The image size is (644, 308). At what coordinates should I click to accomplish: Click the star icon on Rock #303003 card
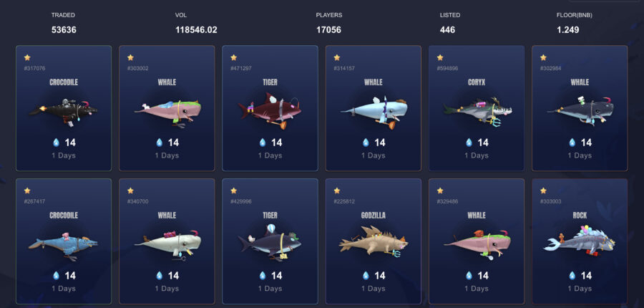[x=543, y=191]
